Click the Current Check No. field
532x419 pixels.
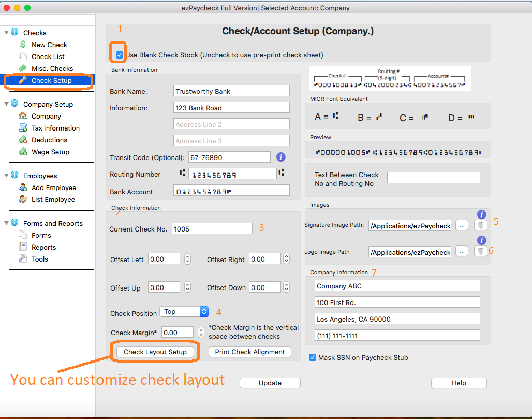tap(212, 228)
